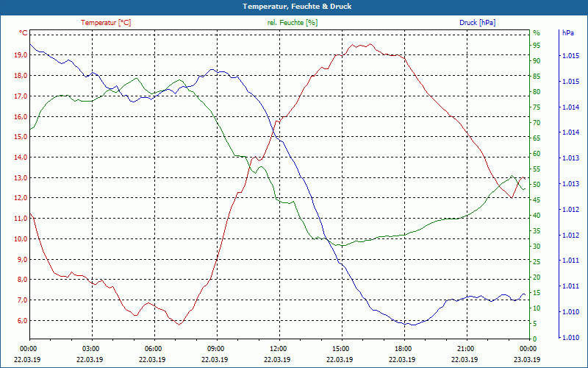Click the '25' humidity axis value
This screenshot has height=368, width=588.
click(x=537, y=262)
